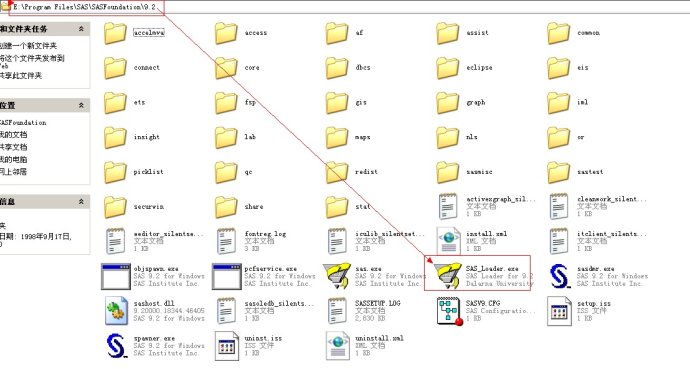Viewport: 690px width, 369px height.
Task: Open the maps folder
Action: (x=337, y=137)
